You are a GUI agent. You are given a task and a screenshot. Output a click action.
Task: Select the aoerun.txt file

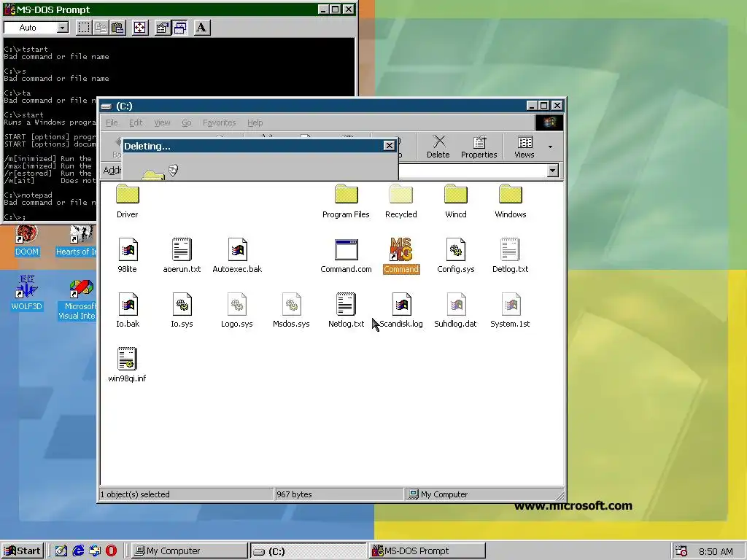pyautogui.click(x=182, y=256)
